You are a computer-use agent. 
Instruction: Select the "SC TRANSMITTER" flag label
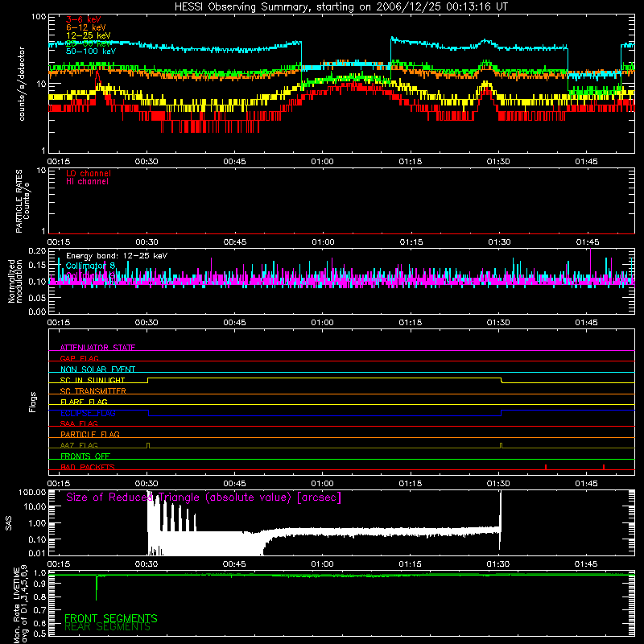pos(93,391)
